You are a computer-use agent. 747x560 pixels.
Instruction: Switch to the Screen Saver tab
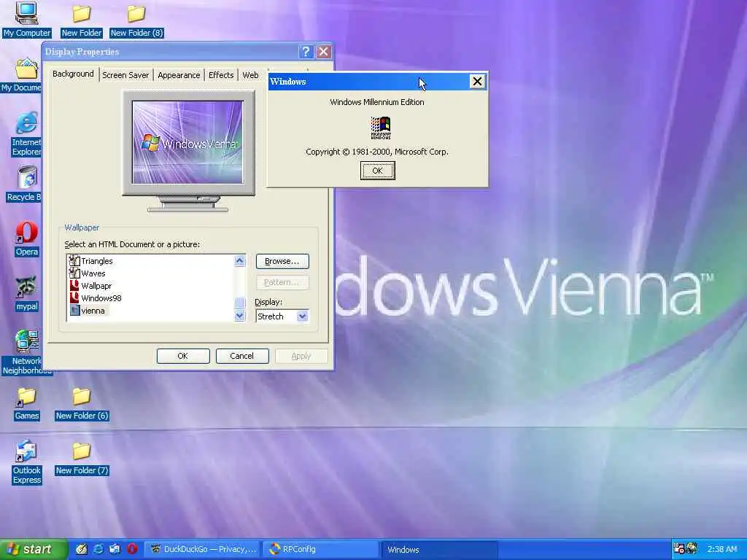[x=125, y=75]
